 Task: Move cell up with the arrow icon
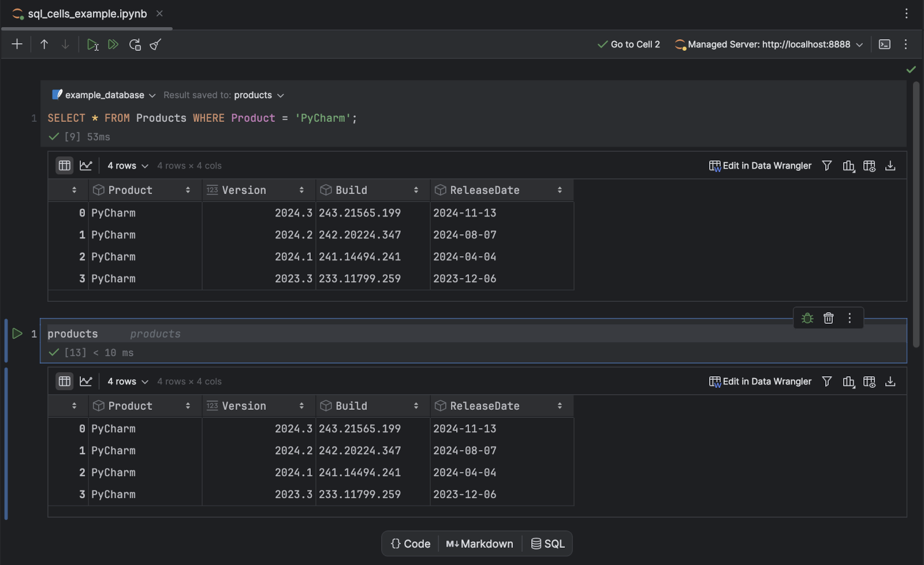click(x=44, y=44)
